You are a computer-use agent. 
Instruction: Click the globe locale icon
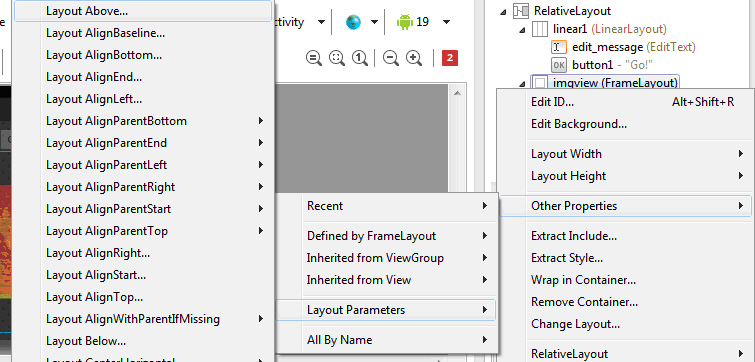click(x=353, y=22)
